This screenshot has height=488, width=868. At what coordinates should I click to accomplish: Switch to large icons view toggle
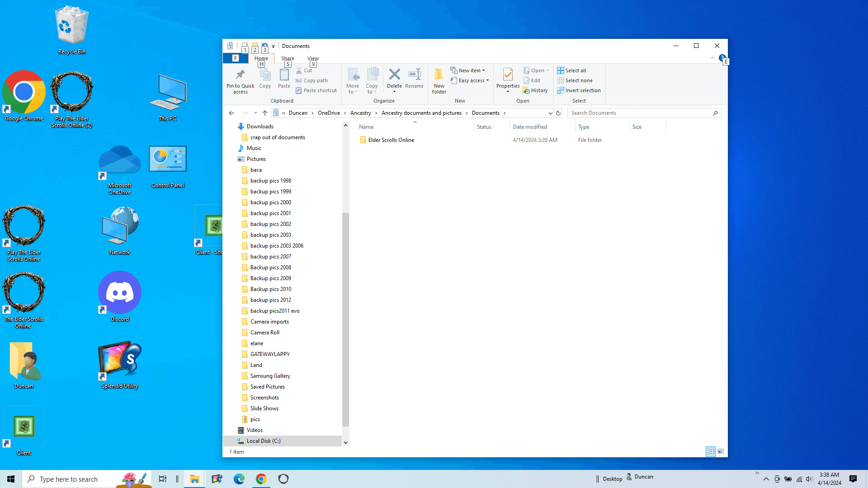pyautogui.click(x=721, y=451)
